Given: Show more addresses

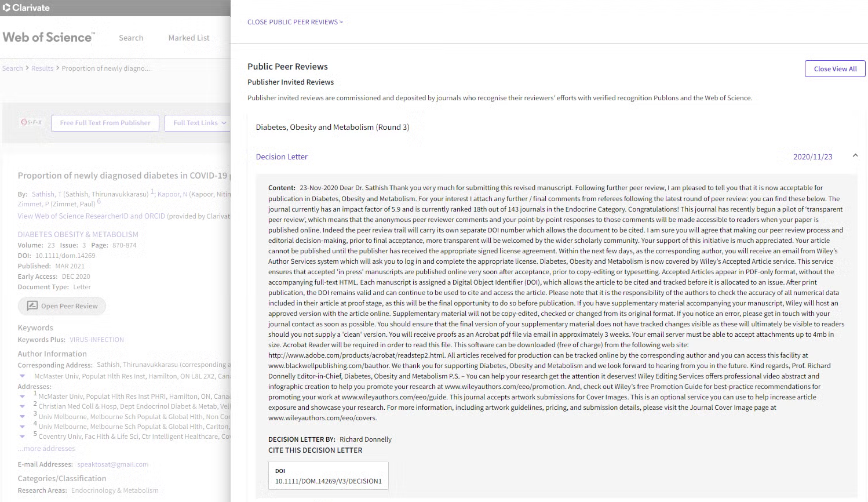Looking at the screenshot, I should point(46,449).
